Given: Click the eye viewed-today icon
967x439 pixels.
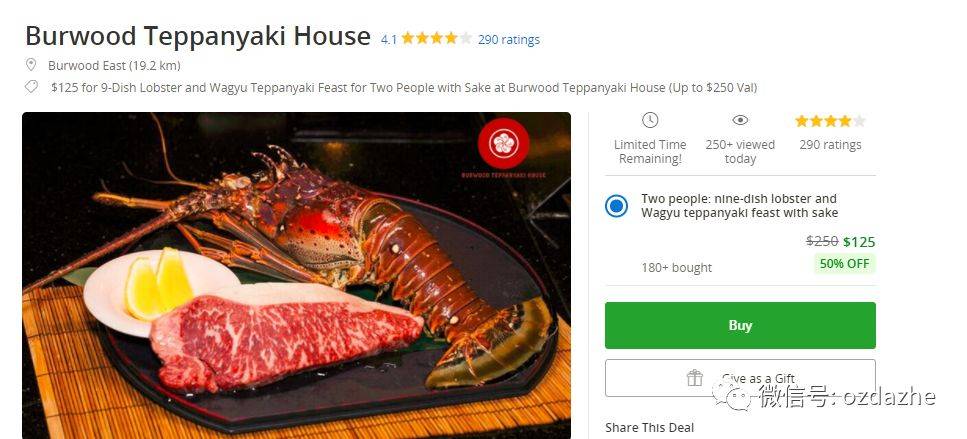Looking at the screenshot, I should [740, 120].
